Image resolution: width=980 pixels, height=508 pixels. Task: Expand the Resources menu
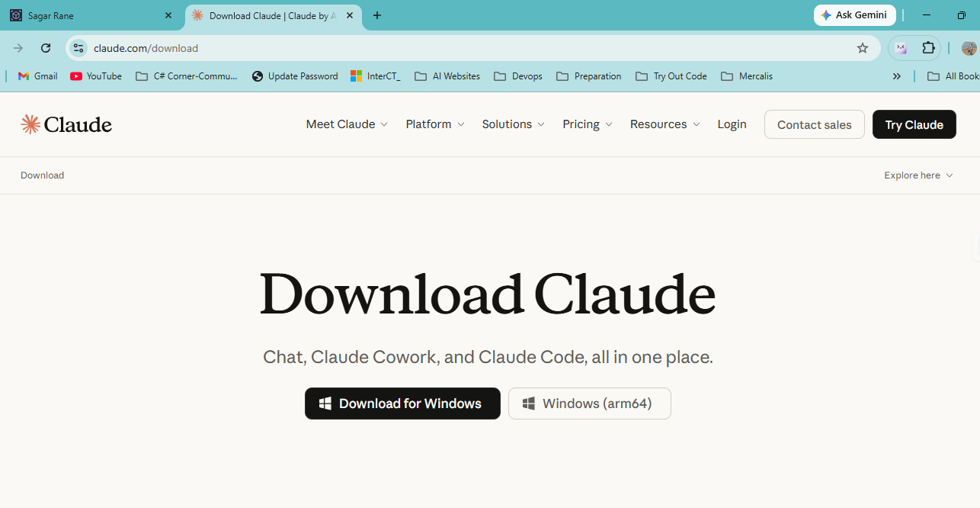(x=665, y=124)
